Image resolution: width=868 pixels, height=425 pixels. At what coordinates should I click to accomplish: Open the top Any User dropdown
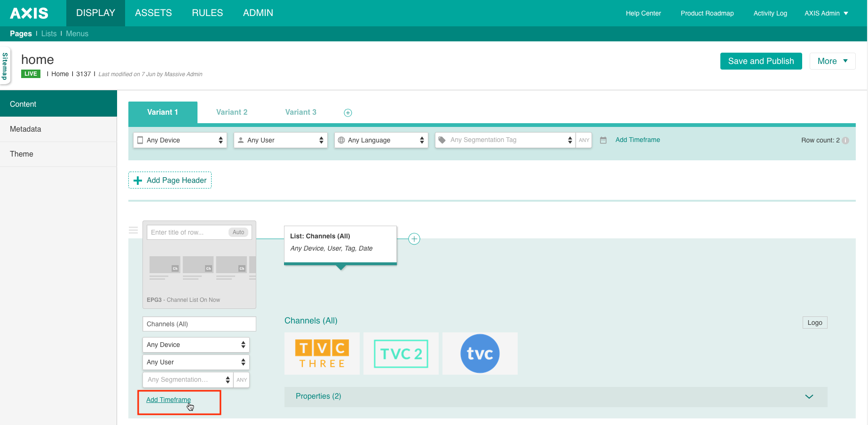pos(281,140)
